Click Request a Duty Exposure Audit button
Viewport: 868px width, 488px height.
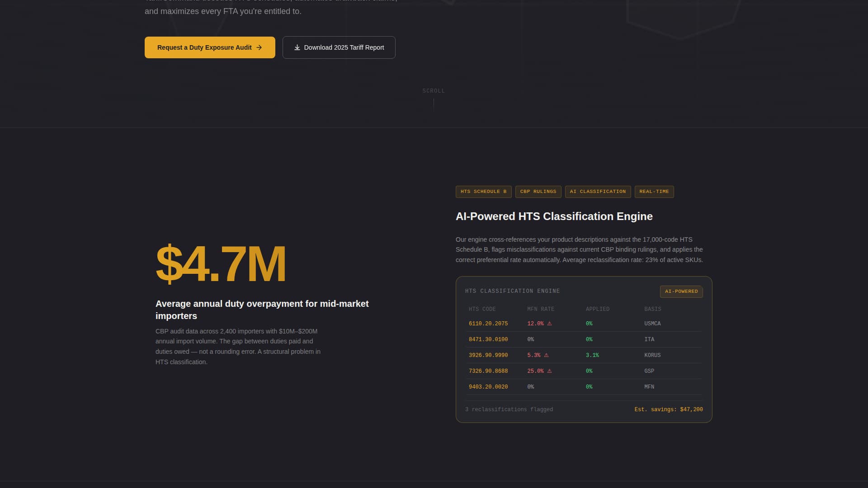pos(210,47)
